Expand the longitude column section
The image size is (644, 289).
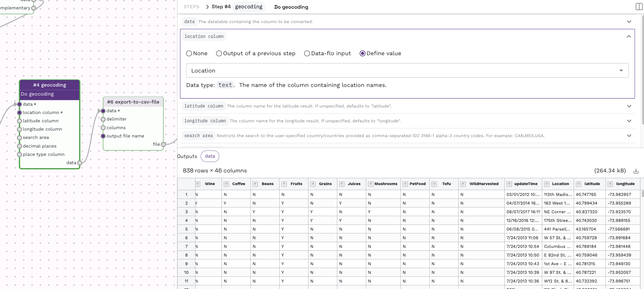(629, 121)
